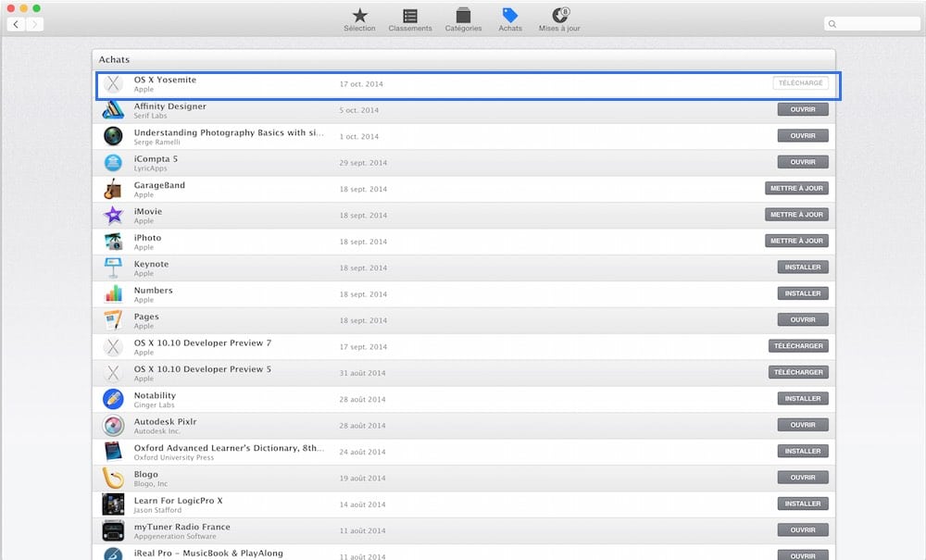Image resolution: width=926 pixels, height=560 pixels.
Task: Click the Achats section heading
Action: [114, 59]
